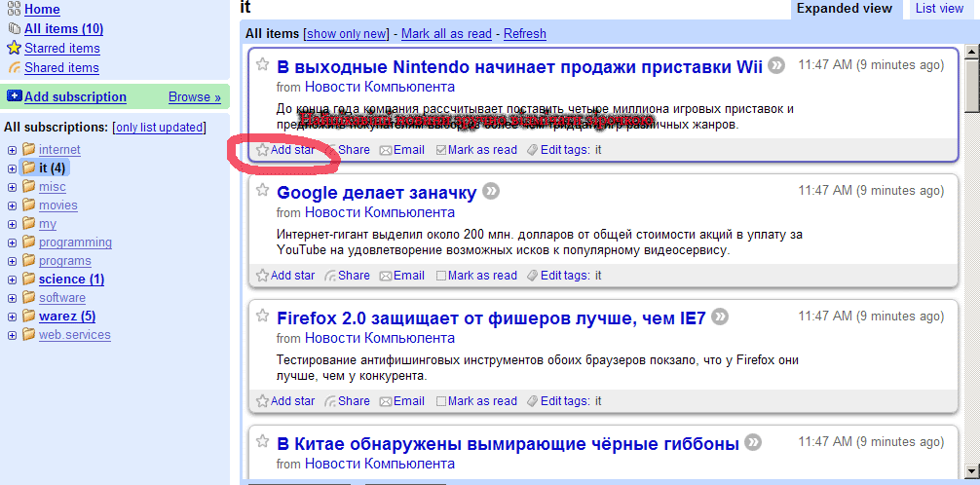Expand the internet folder

coord(12,150)
